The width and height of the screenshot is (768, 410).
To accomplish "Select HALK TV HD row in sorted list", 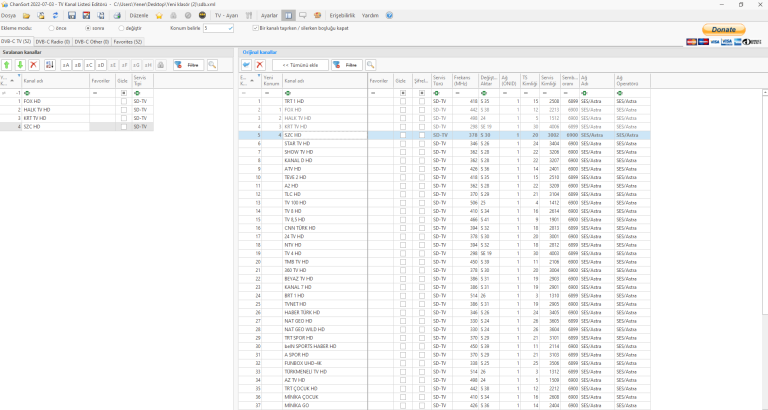I will 77,110.
